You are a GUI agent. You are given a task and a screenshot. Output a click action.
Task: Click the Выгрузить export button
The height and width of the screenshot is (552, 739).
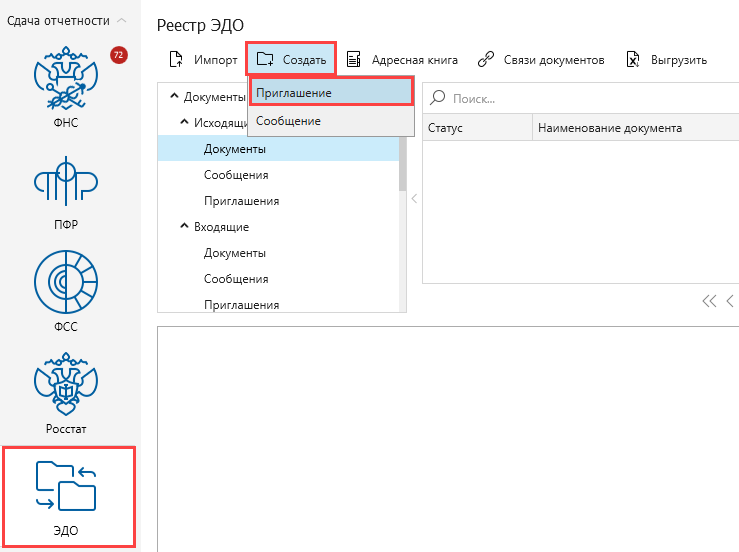(667, 60)
